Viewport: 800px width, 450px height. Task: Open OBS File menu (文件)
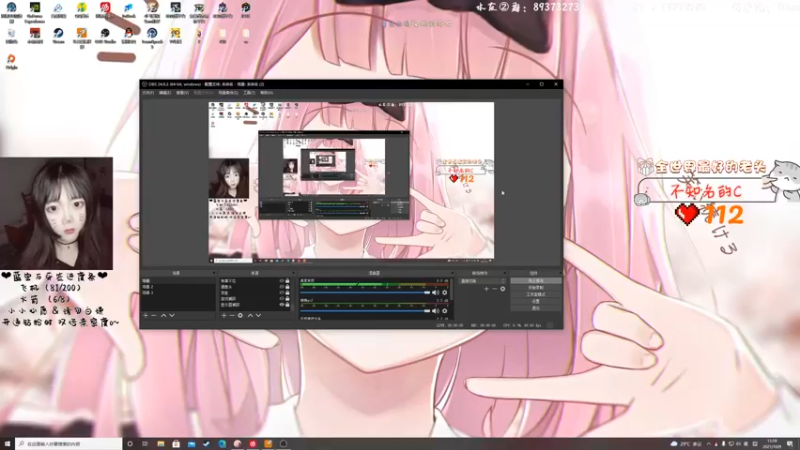[148, 93]
